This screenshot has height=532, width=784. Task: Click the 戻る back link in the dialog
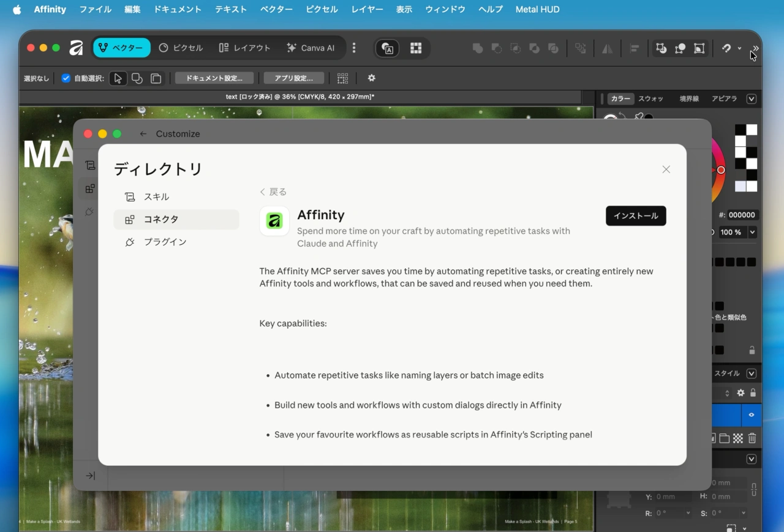[273, 192]
